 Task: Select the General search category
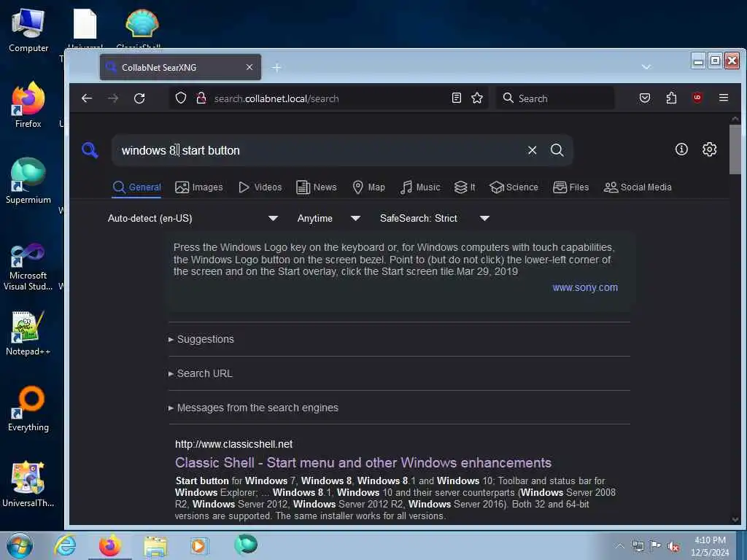pos(136,187)
